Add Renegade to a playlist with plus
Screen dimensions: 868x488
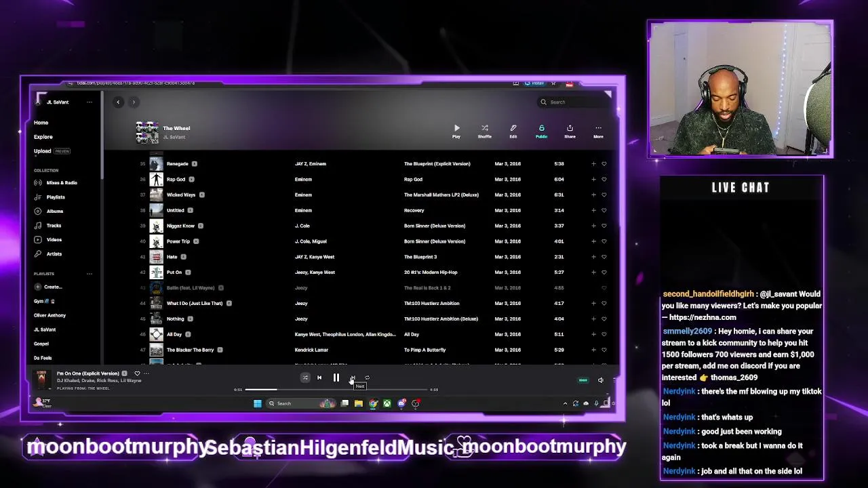(593, 163)
